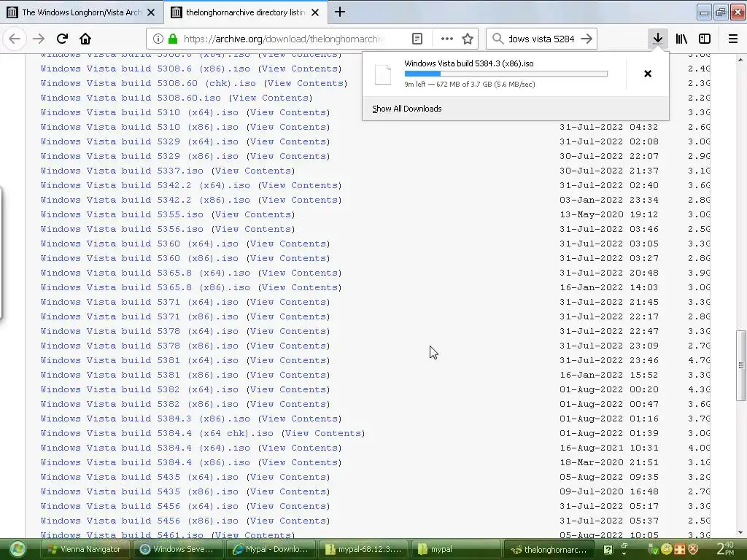Click the green padlock security icon
747x560 pixels.
(x=173, y=39)
